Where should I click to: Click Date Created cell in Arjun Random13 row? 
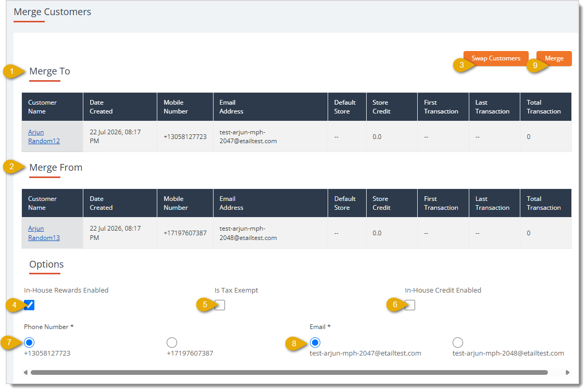point(120,233)
